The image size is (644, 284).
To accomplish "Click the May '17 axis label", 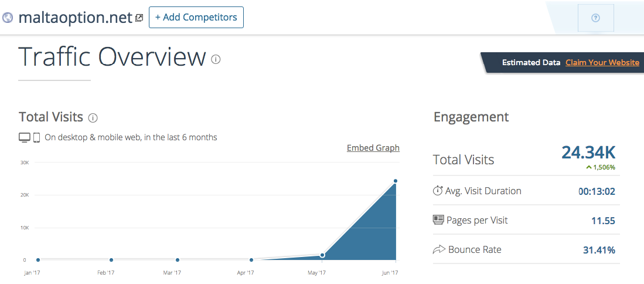I will 316,272.
